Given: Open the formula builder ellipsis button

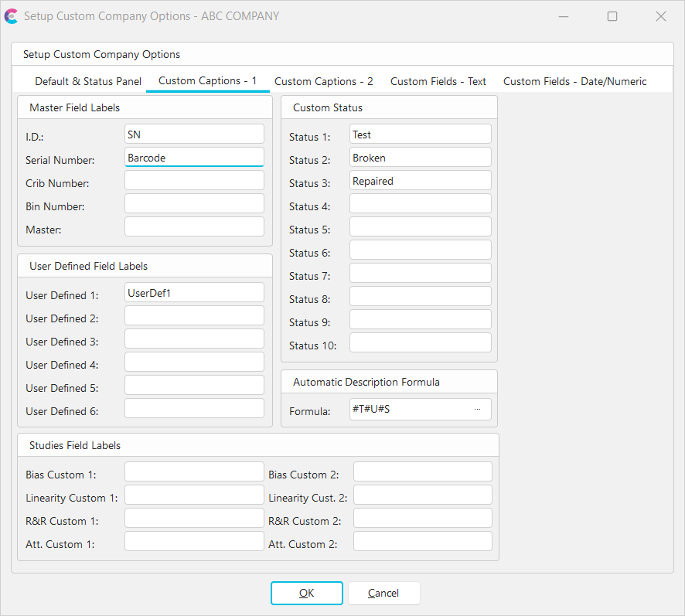Looking at the screenshot, I should tap(477, 409).
